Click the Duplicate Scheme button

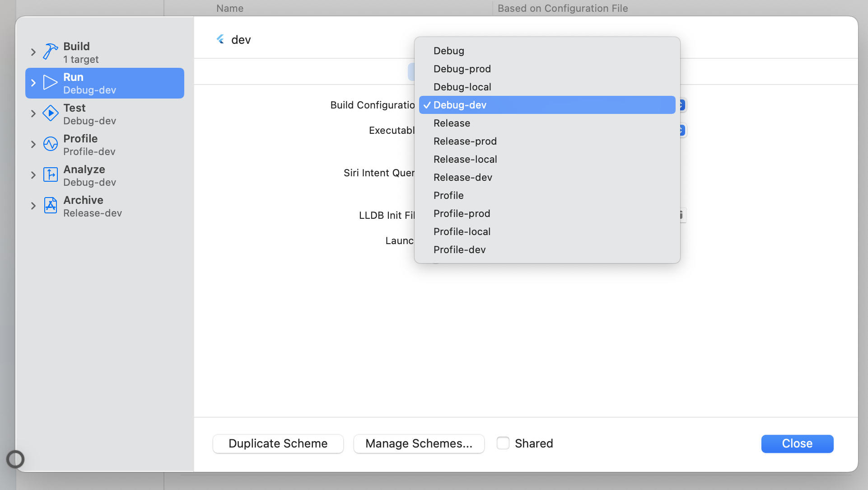click(278, 443)
